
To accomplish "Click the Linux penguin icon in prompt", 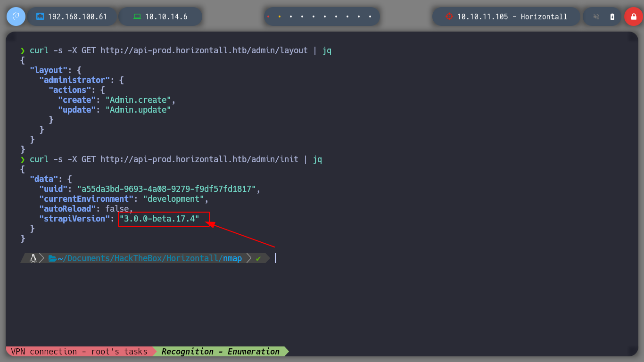I will [x=33, y=258].
